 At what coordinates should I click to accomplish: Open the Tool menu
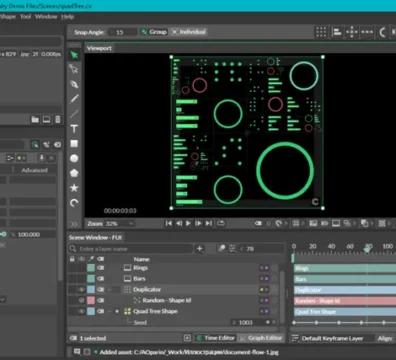25,16
